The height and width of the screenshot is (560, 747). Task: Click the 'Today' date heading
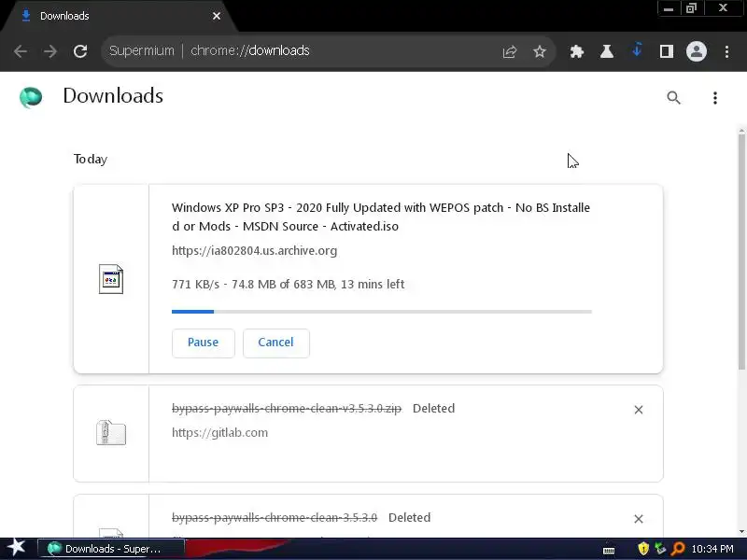91,159
